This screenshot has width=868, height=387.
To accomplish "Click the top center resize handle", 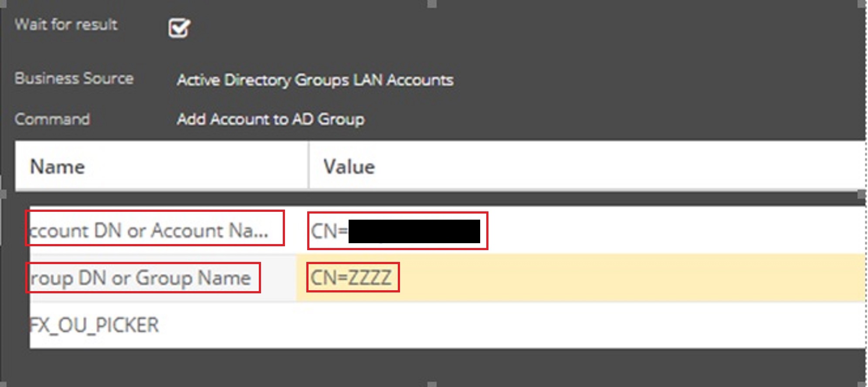I will [x=432, y=3].
